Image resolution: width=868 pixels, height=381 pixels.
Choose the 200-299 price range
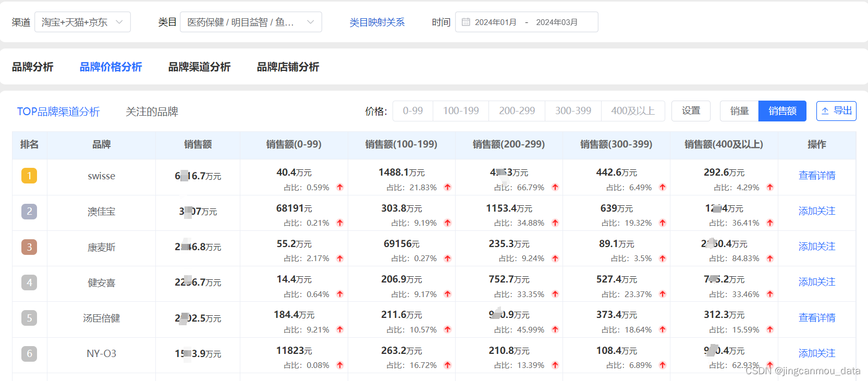517,111
